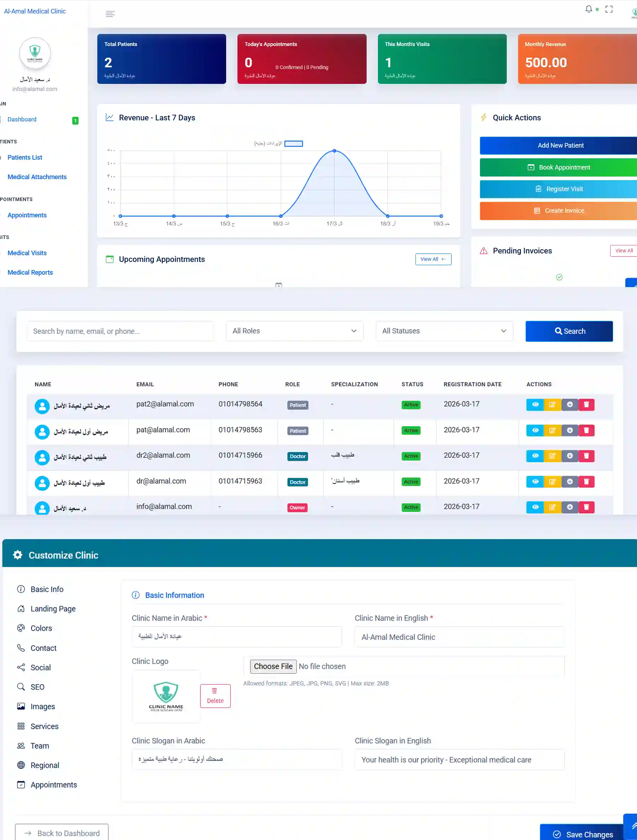Screen dimensions: 637x840
Task: Open the All Roles dropdown
Action: pos(294,331)
